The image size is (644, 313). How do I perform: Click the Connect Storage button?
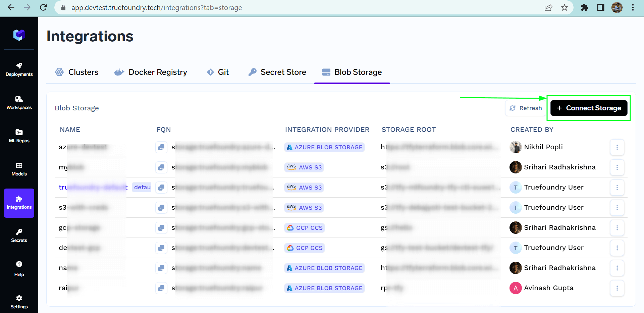[x=589, y=108]
